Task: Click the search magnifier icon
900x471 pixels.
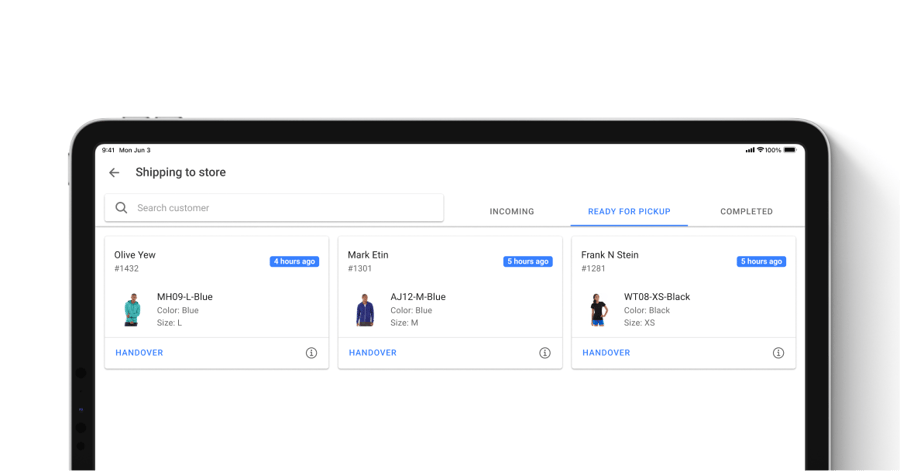Action: 121,208
